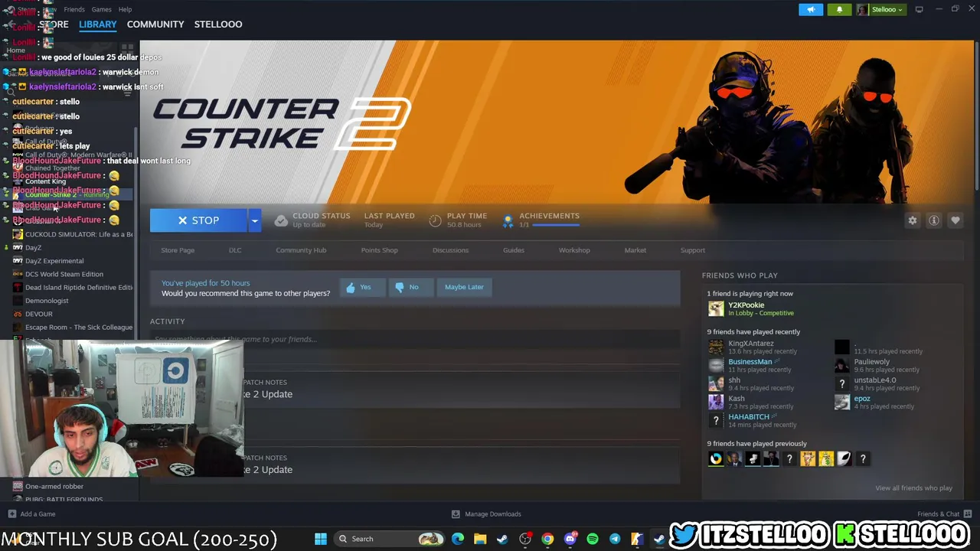Viewport: 980px width, 551px height.
Task: Click KingXAntarez friend avatar
Action: (716, 347)
